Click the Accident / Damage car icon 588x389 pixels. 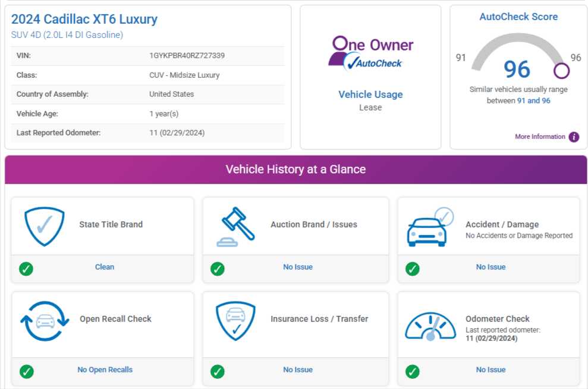(429, 227)
